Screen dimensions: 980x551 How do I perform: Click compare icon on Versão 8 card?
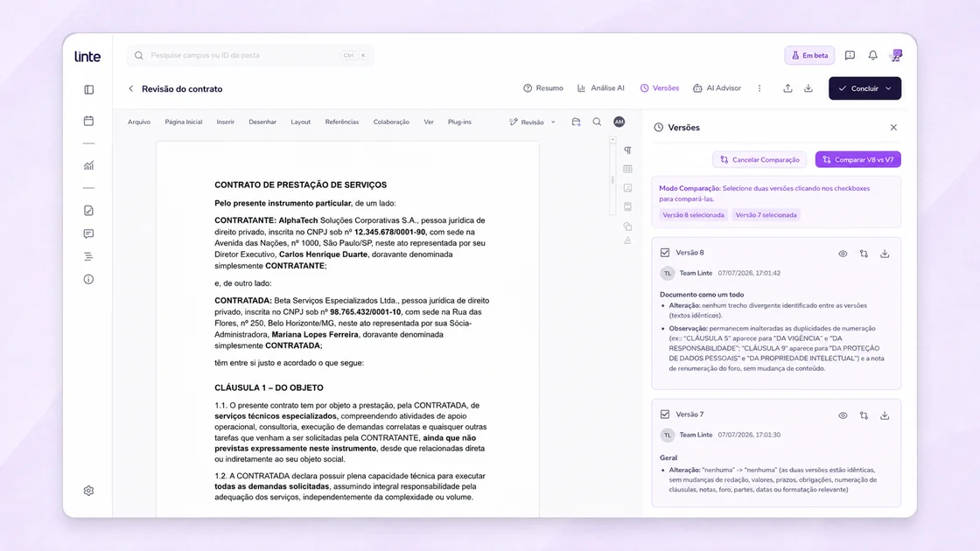864,254
